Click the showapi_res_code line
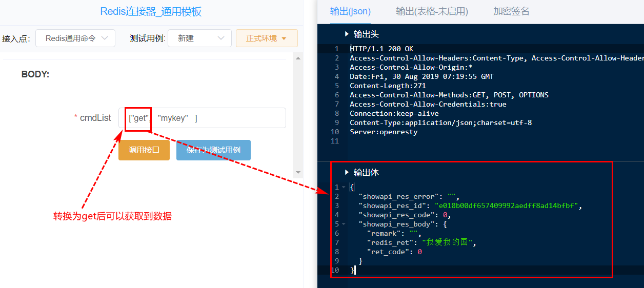 click(x=405, y=215)
